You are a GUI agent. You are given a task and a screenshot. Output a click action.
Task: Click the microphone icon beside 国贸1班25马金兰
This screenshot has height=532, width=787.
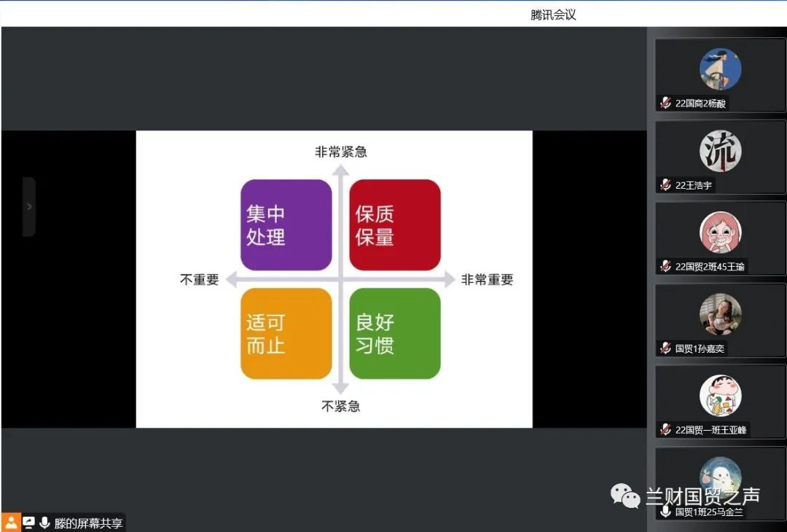pyautogui.click(x=665, y=512)
